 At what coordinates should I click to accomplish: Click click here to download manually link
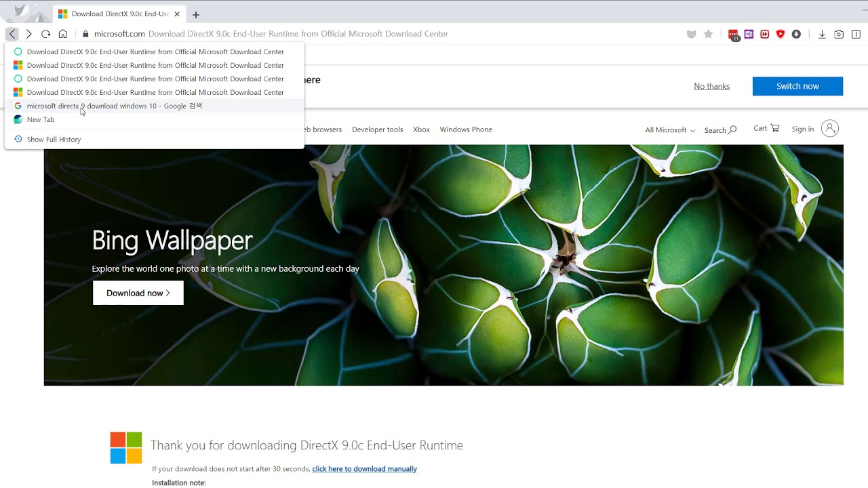(364, 469)
